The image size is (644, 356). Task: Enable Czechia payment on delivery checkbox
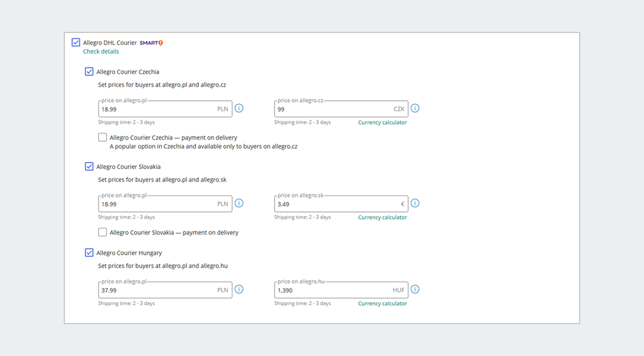pos(103,137)
